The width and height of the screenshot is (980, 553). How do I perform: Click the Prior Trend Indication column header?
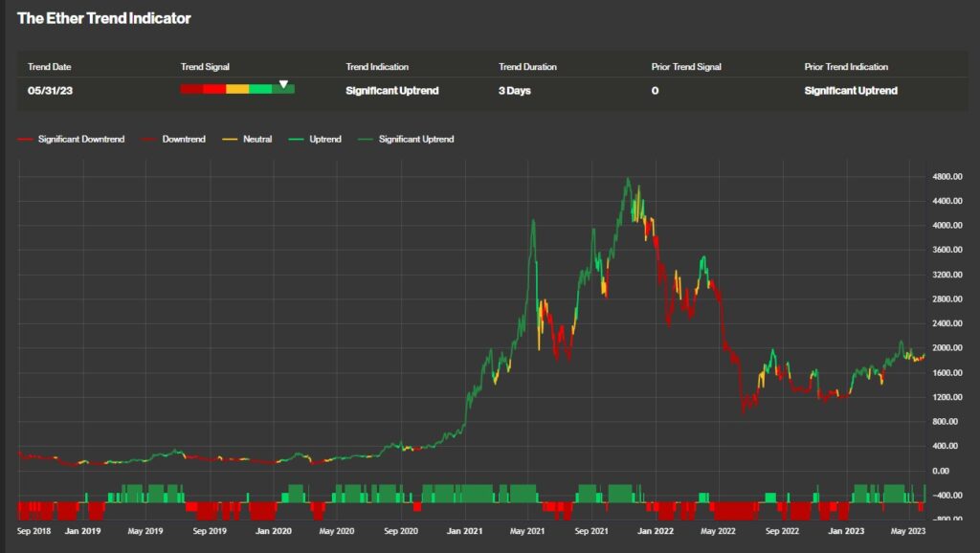click(x=846, y=67)
